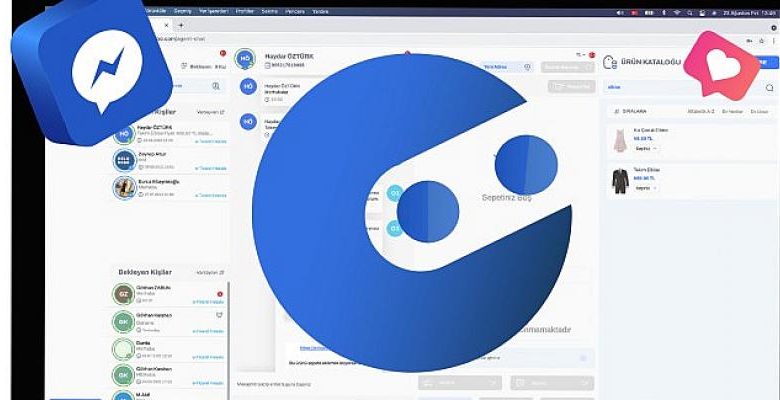Expand the Varsayılan sort above active contacts
The image size is (780, 400).
click(x=210, y=112)
